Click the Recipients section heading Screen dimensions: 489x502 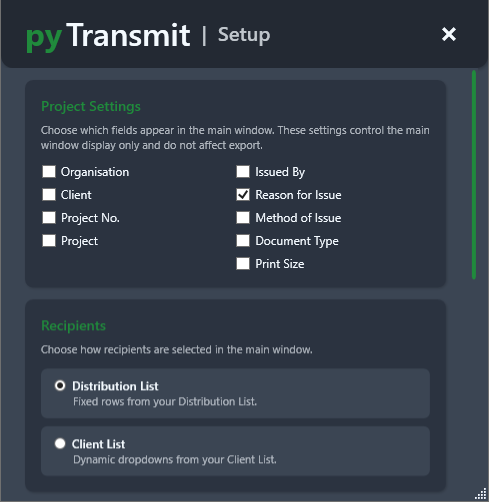pos(74,326)
